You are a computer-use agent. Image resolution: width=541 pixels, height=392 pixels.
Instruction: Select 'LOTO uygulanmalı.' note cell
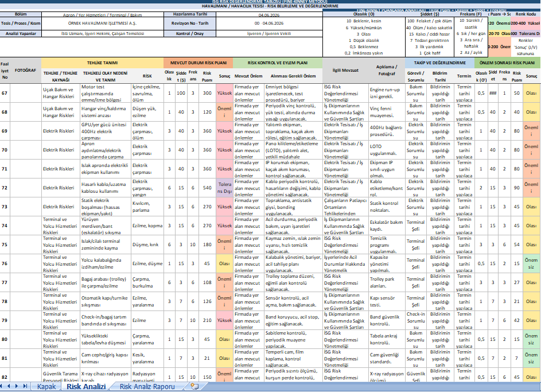click(x=387, y=150)
